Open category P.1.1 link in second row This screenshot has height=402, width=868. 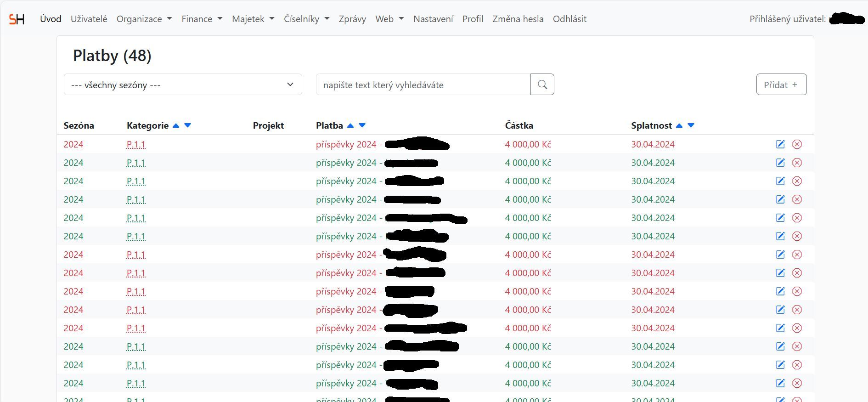(136, 163)
